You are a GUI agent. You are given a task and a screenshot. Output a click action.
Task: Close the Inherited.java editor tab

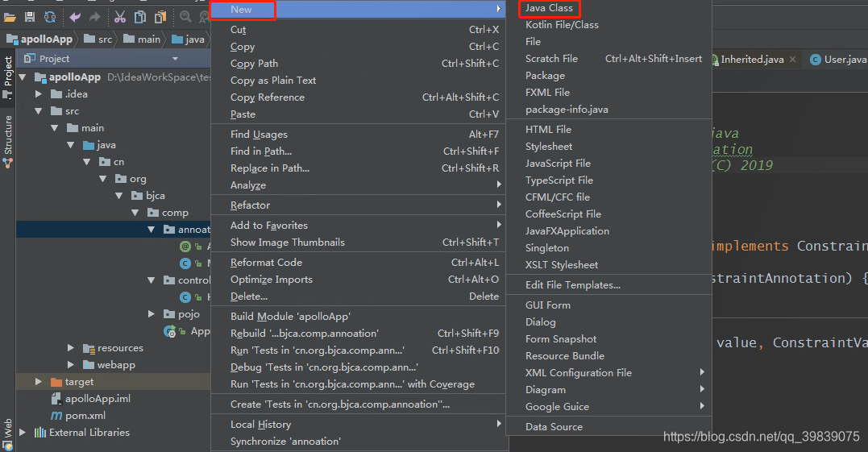793,59
